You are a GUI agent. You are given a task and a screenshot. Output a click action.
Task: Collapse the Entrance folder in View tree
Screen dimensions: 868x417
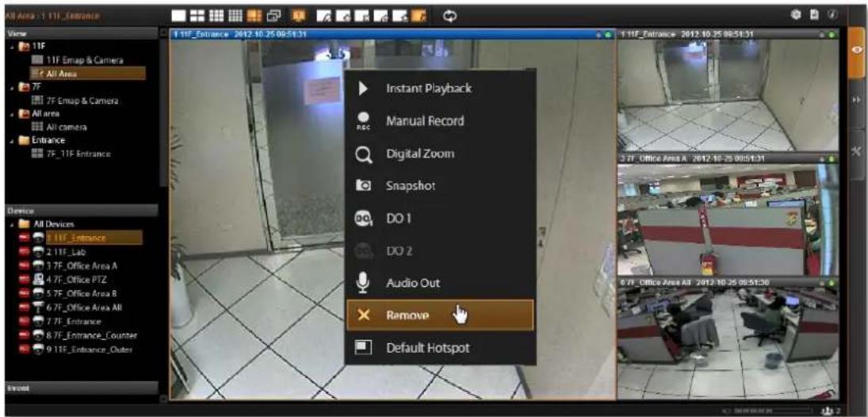pos(12,140)
